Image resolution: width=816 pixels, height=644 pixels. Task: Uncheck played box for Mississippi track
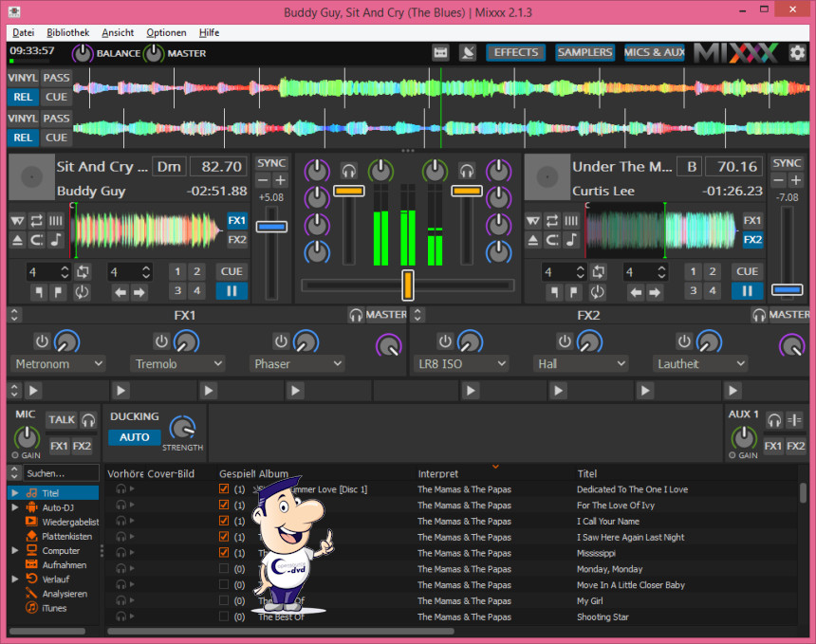coord(224,553)
